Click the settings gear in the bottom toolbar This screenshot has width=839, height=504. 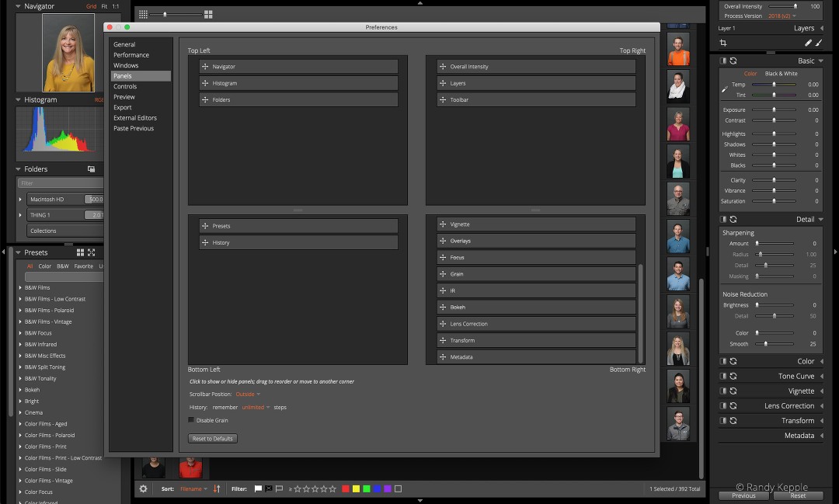click(x=144, y=489)
